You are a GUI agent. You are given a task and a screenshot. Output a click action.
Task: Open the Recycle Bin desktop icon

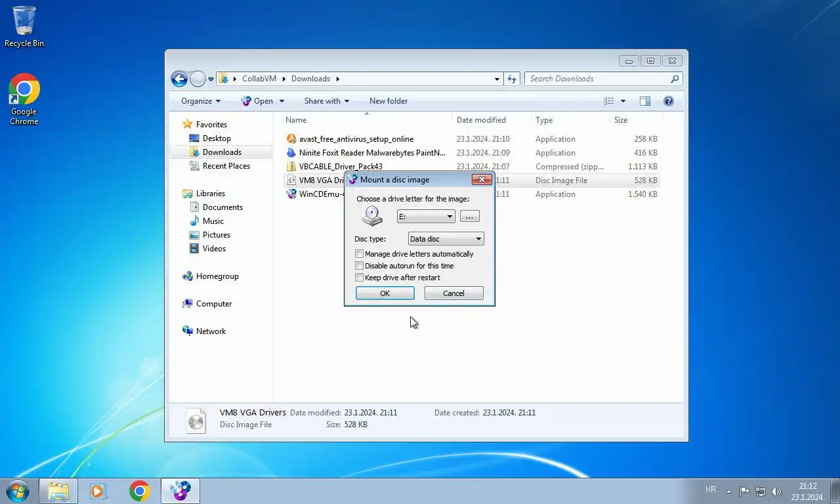tap(24, 26)
